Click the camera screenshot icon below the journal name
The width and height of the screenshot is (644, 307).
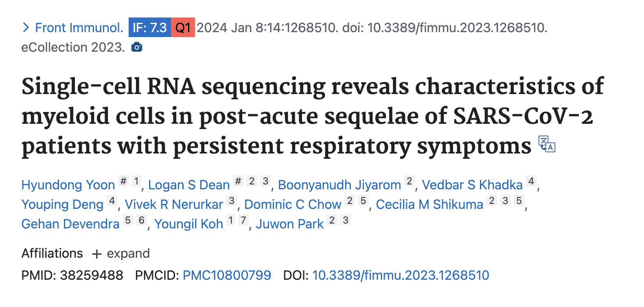[137, 47]
